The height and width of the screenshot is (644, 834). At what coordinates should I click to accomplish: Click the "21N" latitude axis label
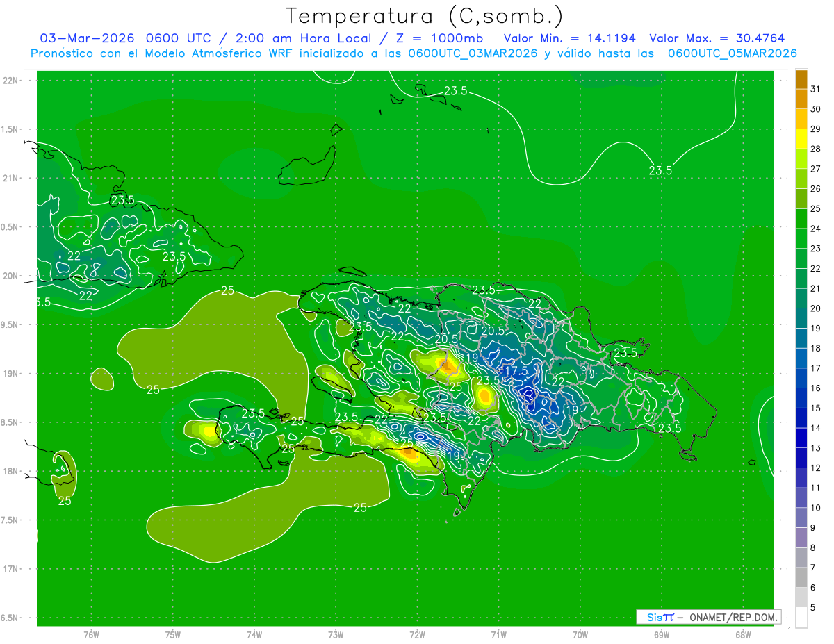click(10, 179)
